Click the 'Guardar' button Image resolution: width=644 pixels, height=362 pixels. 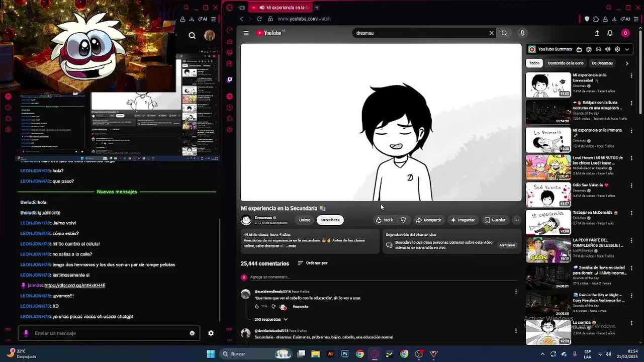coord(495,220)
